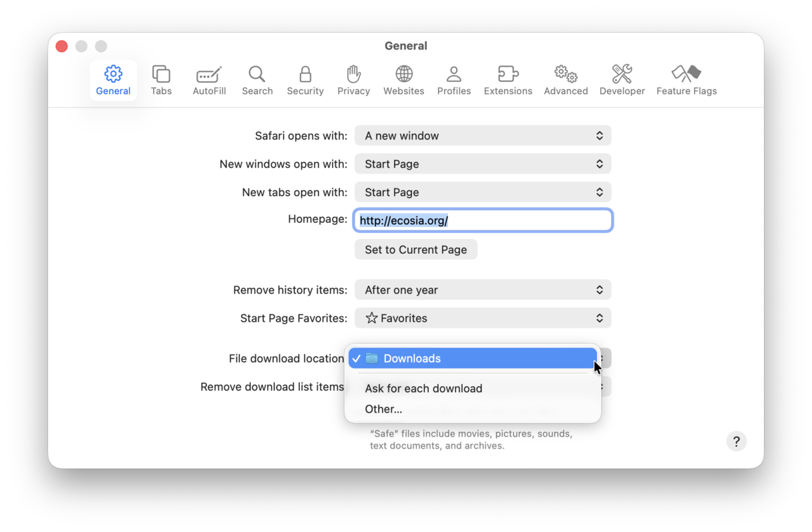Open the Start Page Favorites dropdown
Viewport: 812px width, 532px height.
click(x=483, y=318)
